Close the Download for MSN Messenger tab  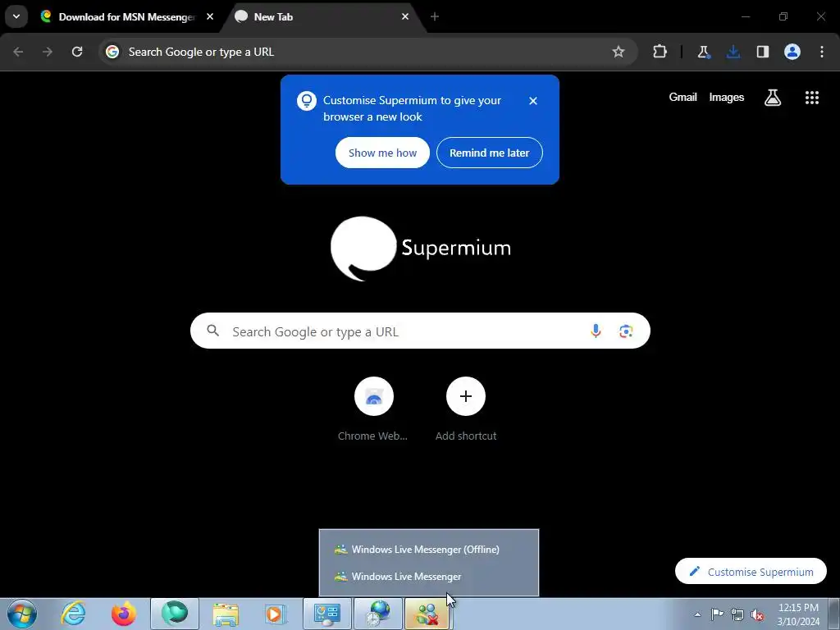point(210,16)
